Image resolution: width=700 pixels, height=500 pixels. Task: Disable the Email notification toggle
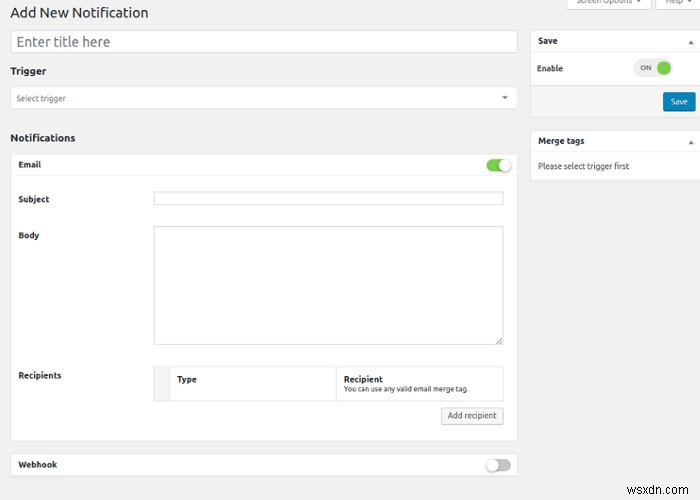498,165
